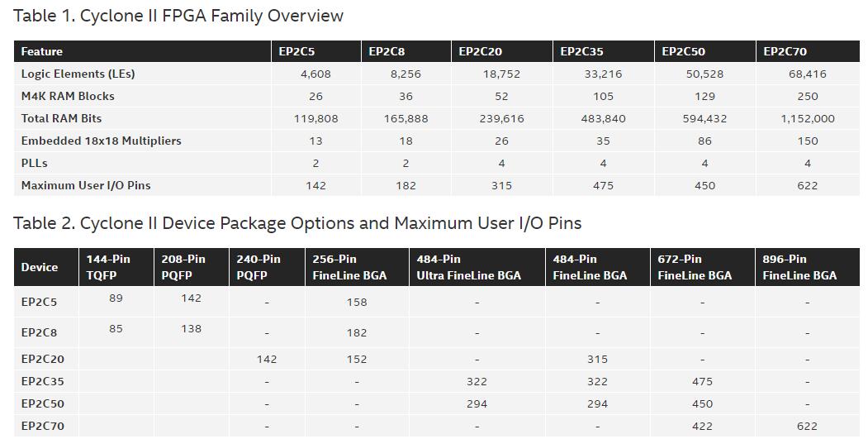This screenshot has height=439, width=868.
Task: Click the EP2C70 column header in Table 1
Action: [785, 51]
